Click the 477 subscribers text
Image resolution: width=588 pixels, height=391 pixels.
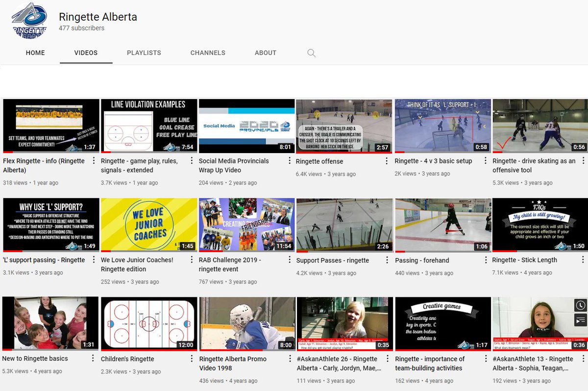click(x=81, y=28)
